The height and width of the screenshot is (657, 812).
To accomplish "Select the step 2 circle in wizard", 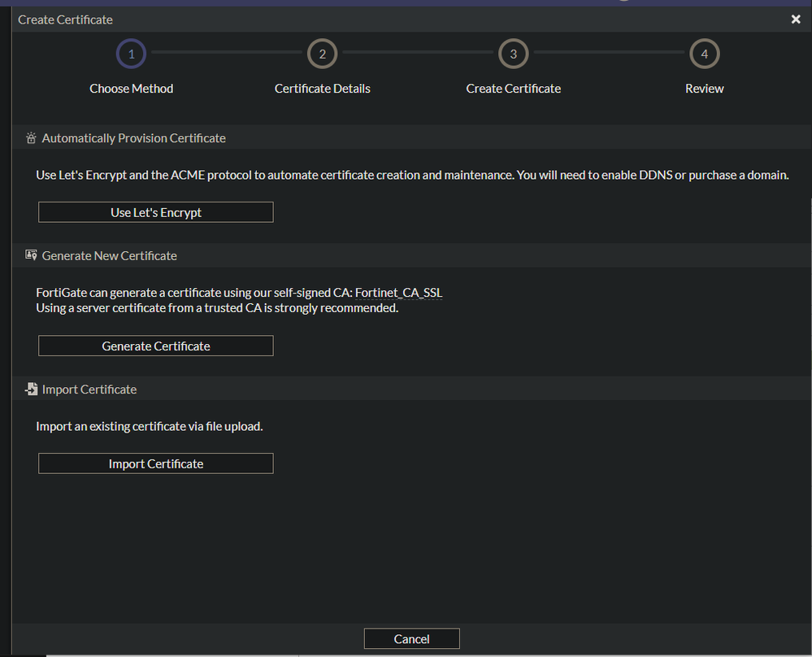I will coord(323,54).
